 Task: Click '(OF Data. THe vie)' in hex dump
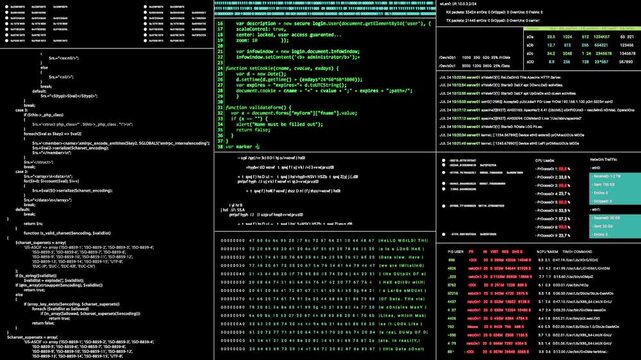pos(402,299)
